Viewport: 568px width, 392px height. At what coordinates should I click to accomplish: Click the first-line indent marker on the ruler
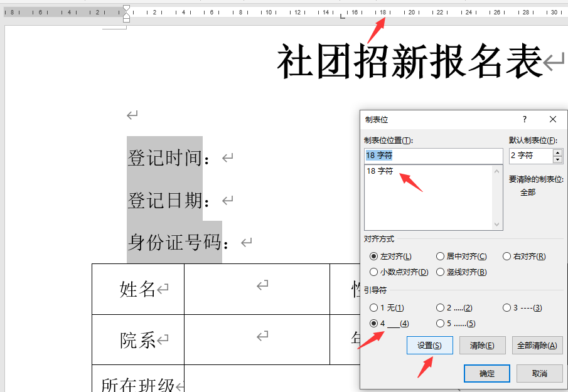tap(126, 7)
